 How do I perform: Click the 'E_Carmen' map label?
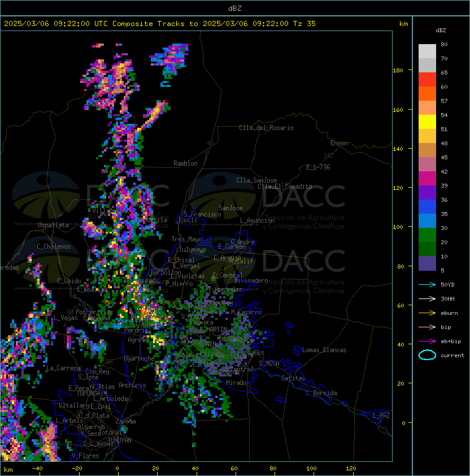(232, 246)
